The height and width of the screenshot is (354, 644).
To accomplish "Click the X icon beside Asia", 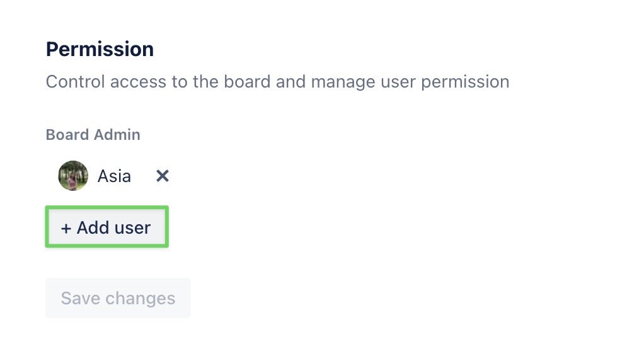I will click(x=163, y=176).
